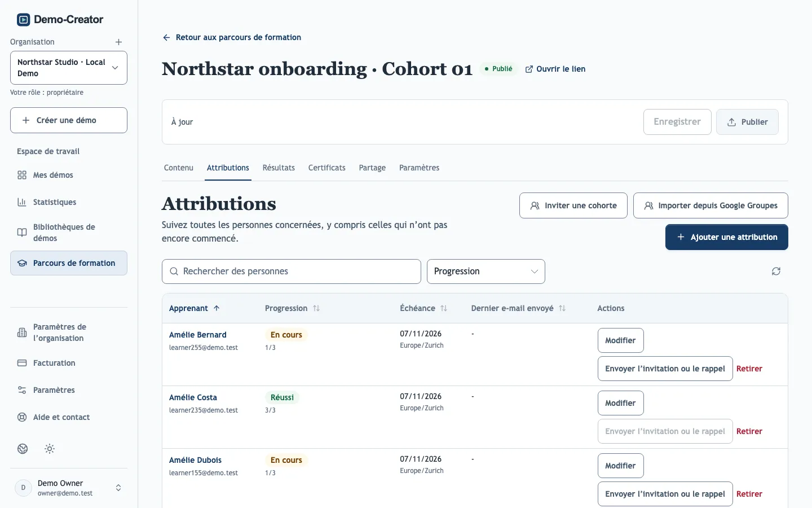Expand the Northstar Studio organisation selector
Screen dimensions: 812x508
(x=69, y=68)
